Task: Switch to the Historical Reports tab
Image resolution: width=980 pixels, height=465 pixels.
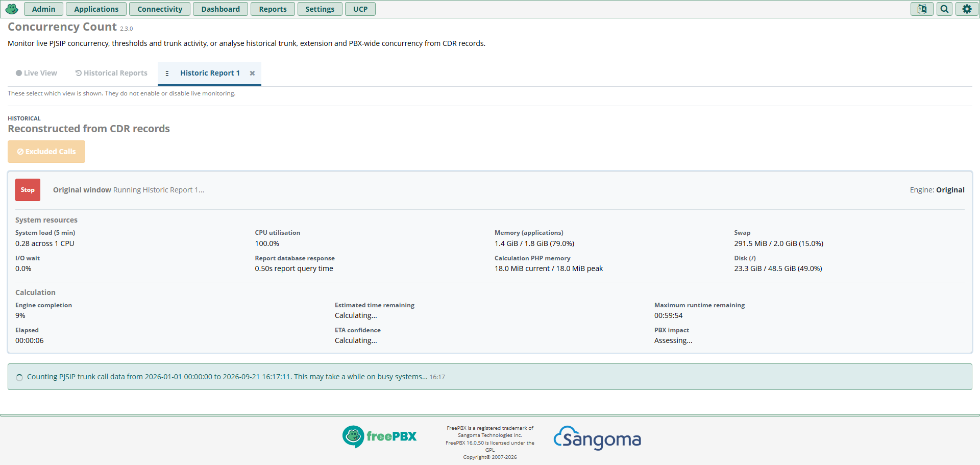Action: 111,73
